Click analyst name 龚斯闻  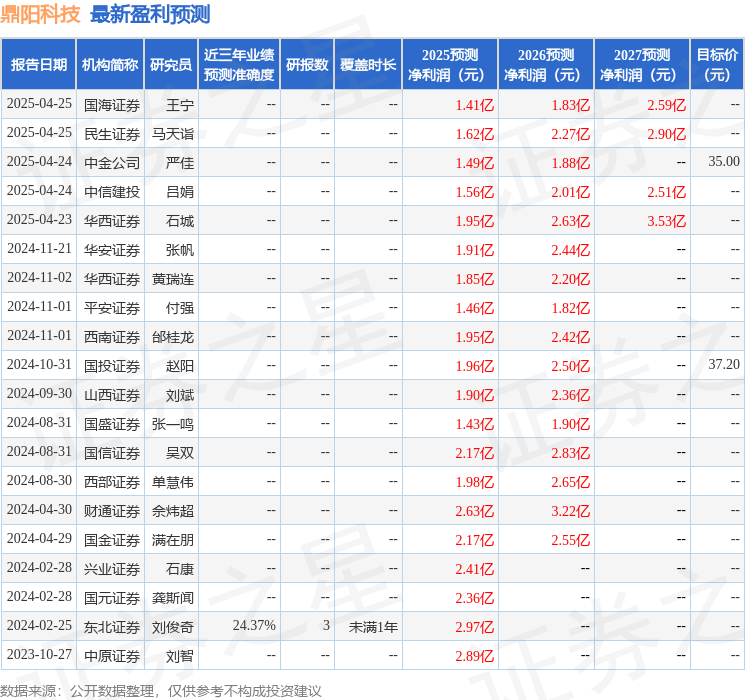(172, 598)
